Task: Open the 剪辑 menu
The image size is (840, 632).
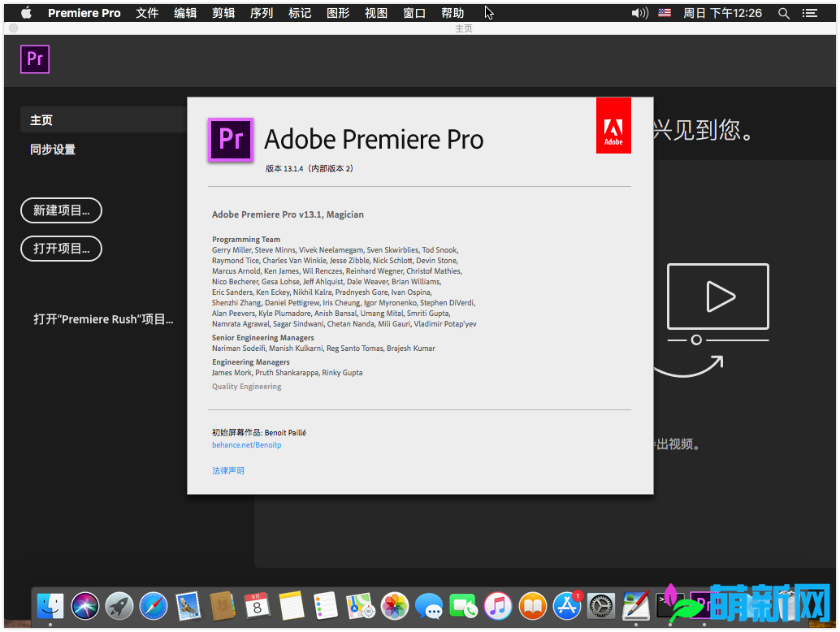Action: point(223,13)
